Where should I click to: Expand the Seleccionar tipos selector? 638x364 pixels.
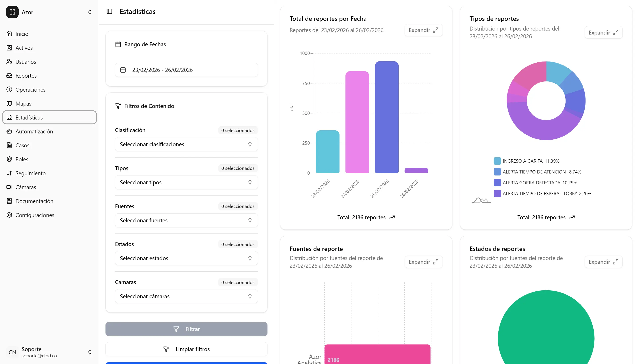[186, 182]
